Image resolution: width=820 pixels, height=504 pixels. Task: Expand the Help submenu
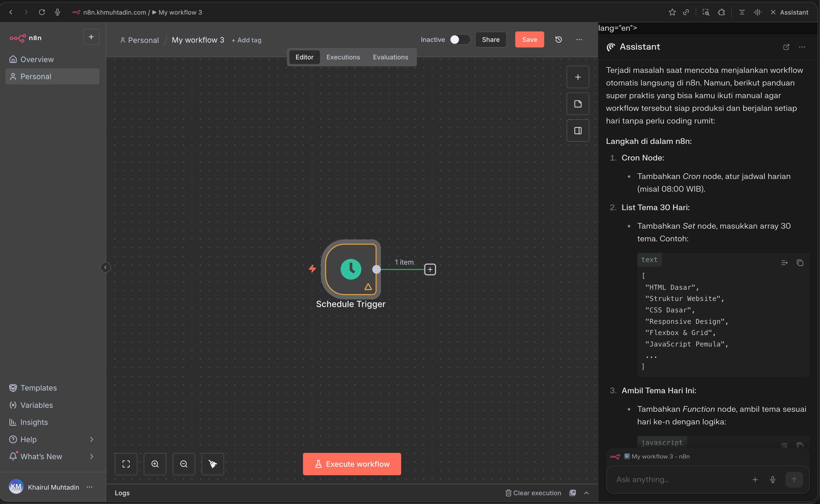pyautogui.click(x=91, y=439)
